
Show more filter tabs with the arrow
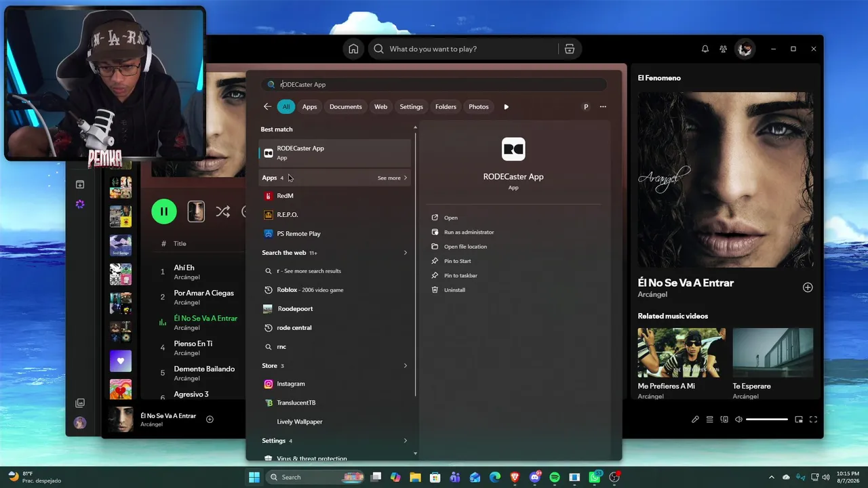click(x=506, y=106)
